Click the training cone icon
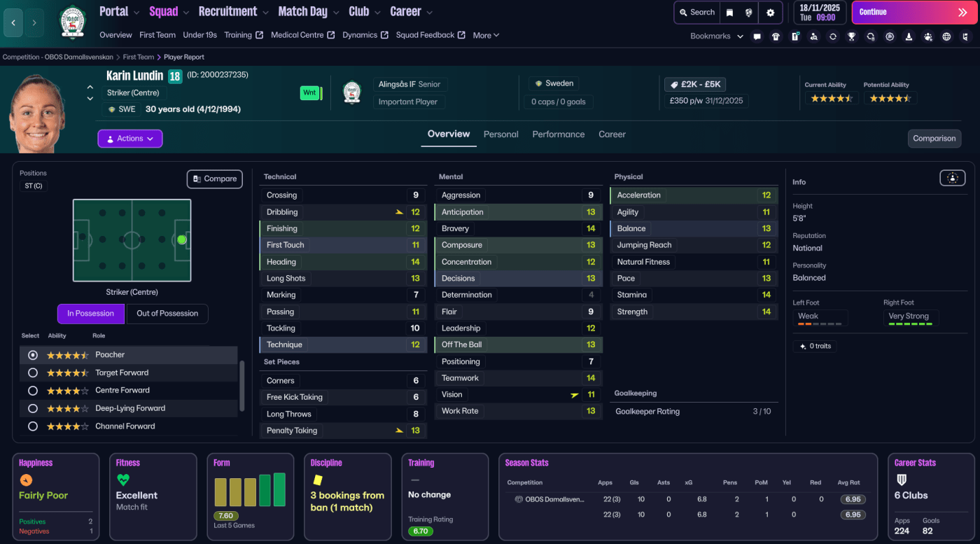Viewport: 980px width, 544px height. (909, 36)
